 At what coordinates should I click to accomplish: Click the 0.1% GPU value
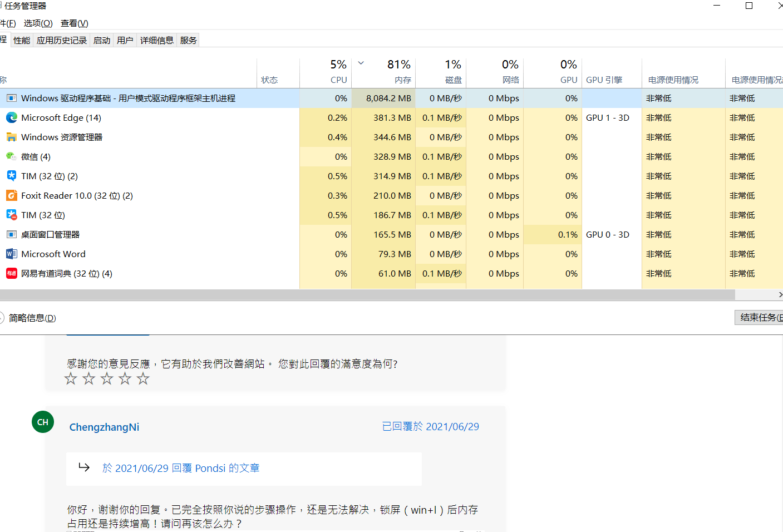[x=568, y=235]
